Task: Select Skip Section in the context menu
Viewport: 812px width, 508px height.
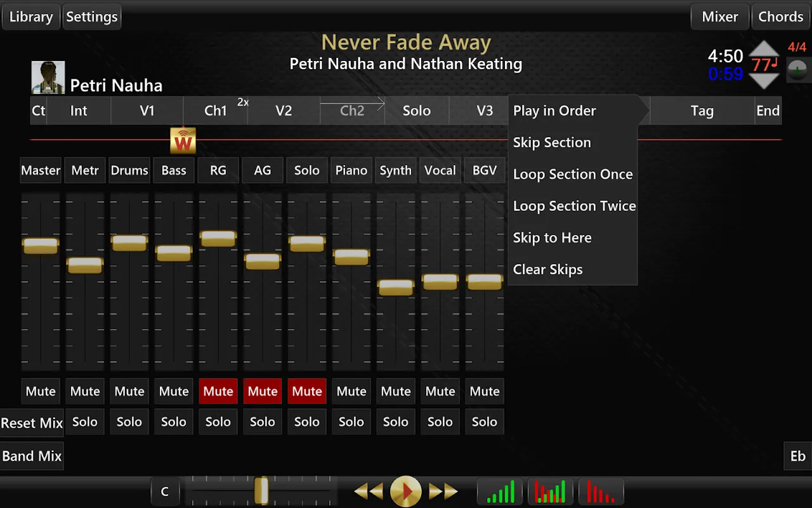Action: [552, 142]
